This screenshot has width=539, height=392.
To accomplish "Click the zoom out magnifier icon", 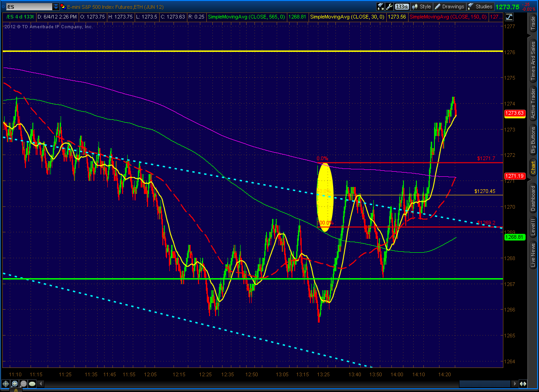I will (24, 384).
